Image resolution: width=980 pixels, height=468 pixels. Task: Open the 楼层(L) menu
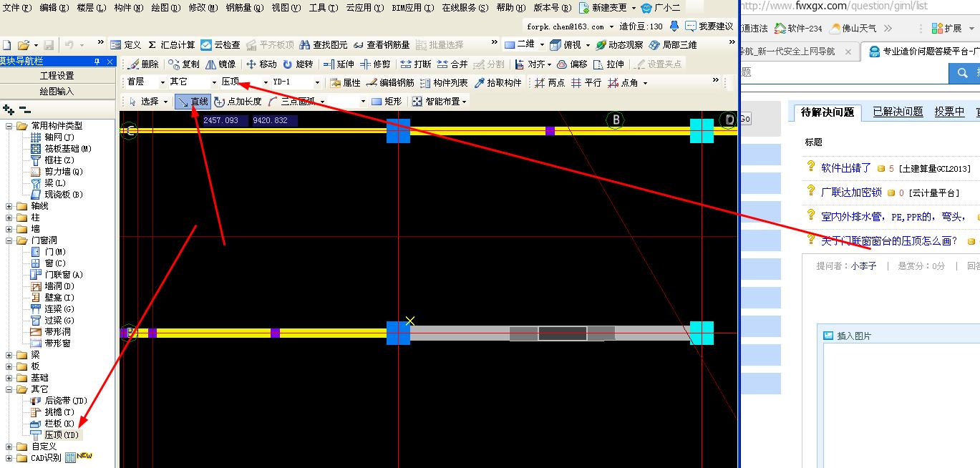tap(91, 8)
